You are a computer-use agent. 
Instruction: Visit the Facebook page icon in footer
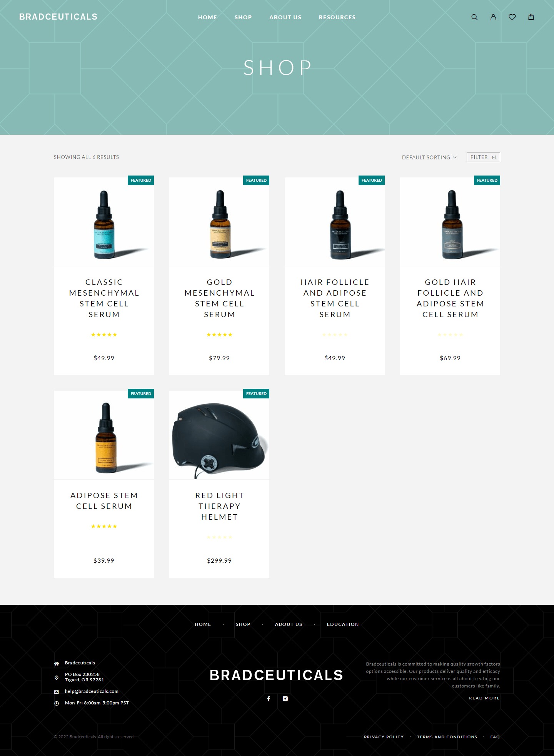coord(269,699)
